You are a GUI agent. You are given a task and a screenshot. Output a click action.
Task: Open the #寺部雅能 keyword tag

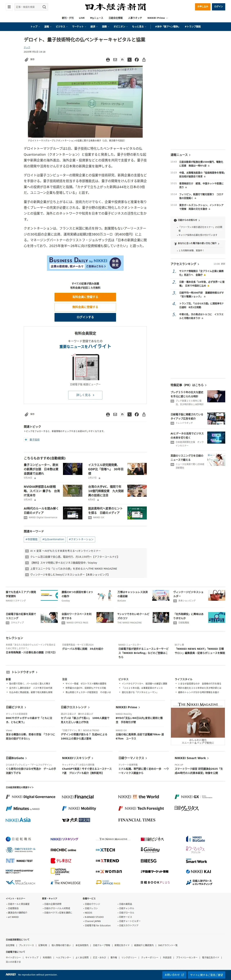[x=31, y=539]
